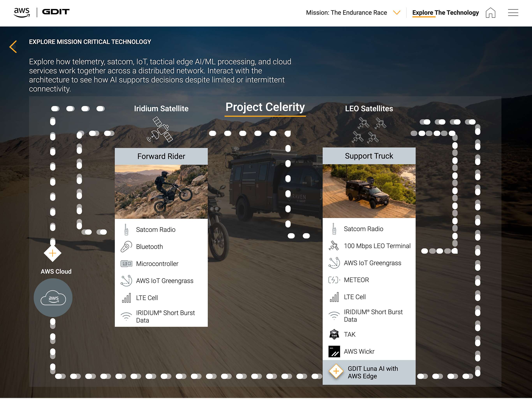This screenshot has width=532, height=399.
Task: Click the AWS logo in header
Action: click(22, 12)
